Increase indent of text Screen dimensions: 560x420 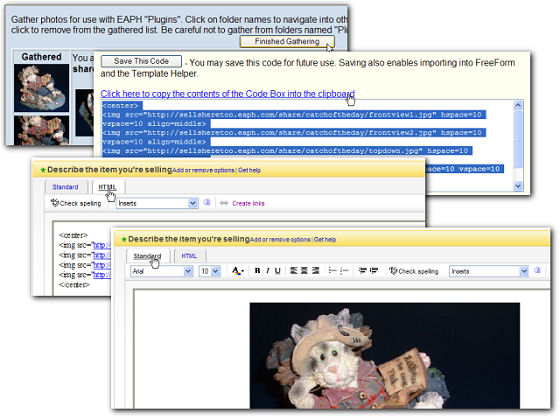pyautogui.click(x=374, y=271)
